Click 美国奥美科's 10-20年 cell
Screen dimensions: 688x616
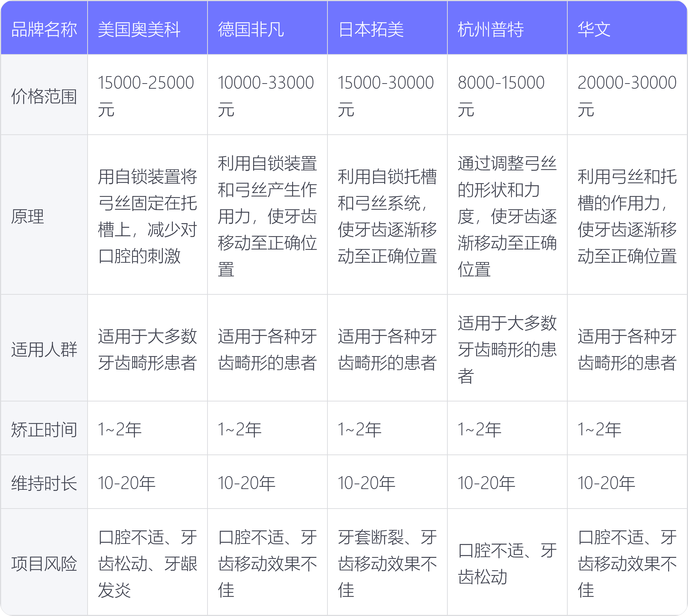tap(148, 482)
